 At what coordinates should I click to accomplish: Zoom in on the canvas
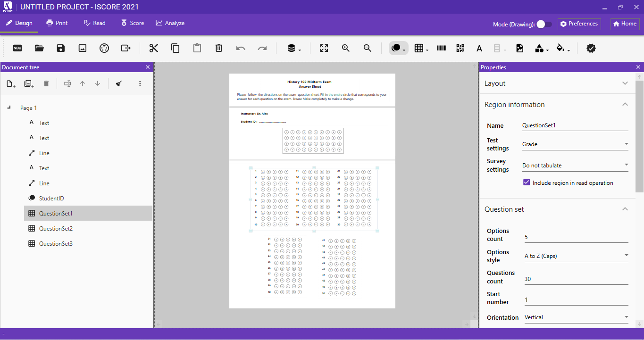click(x=346, y=48)
